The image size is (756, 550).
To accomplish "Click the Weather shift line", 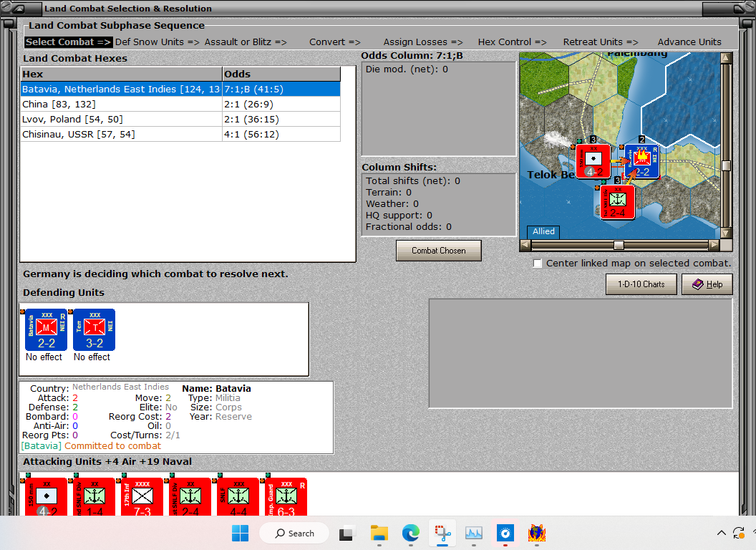I will (x=392, y=203).
